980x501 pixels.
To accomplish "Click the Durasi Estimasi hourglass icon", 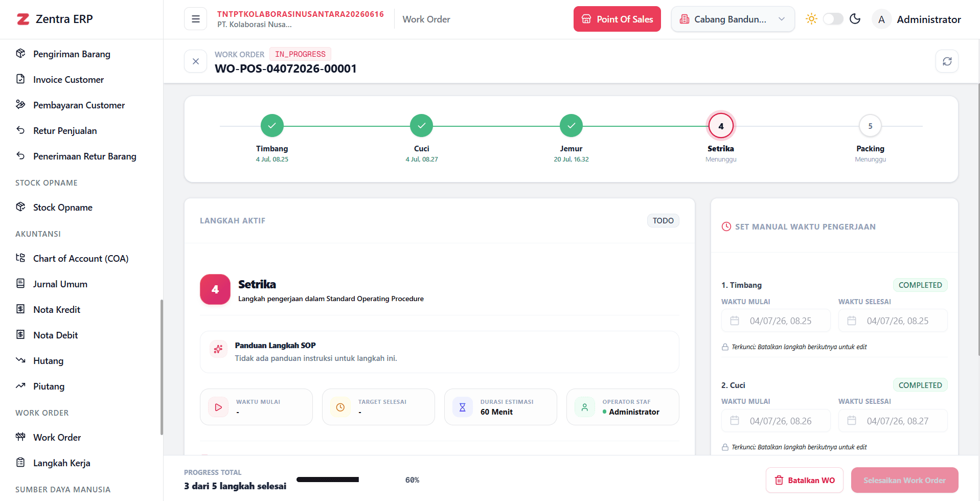I will (462, 407).
